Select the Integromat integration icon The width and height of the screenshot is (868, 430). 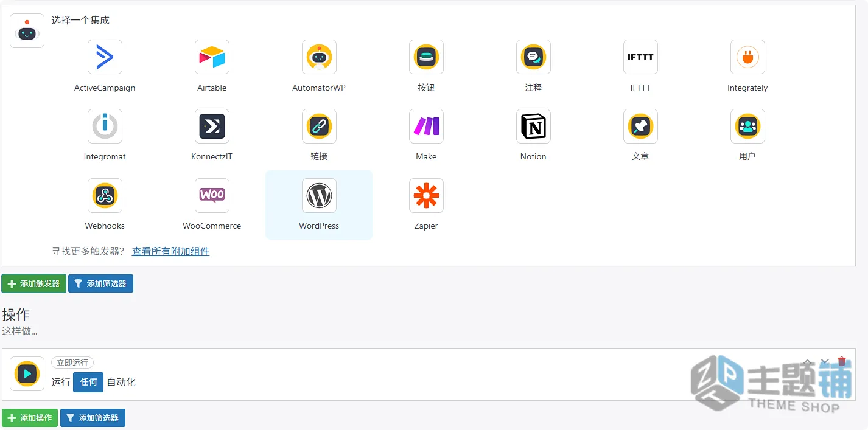(x=105, y=126)
